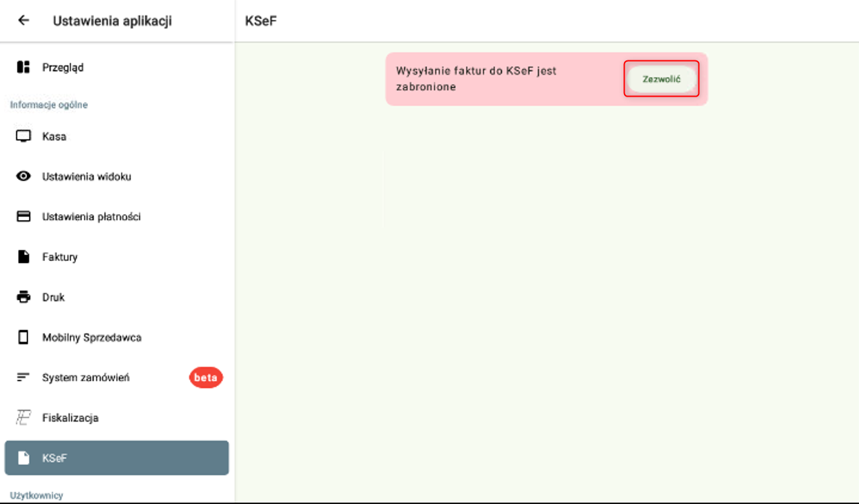This screenshot has height=504, width=859.
Task: Click the Kasa monitor icon
Action: (x=24, y=136)
